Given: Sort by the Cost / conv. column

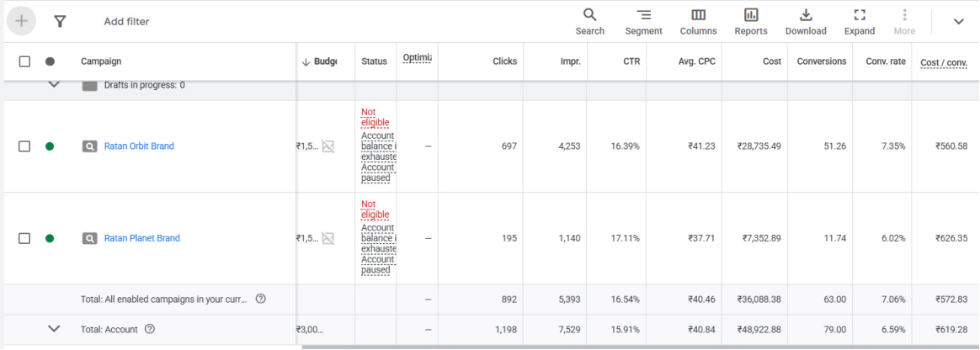Looking at the screenshot, I should coord(943,62).
